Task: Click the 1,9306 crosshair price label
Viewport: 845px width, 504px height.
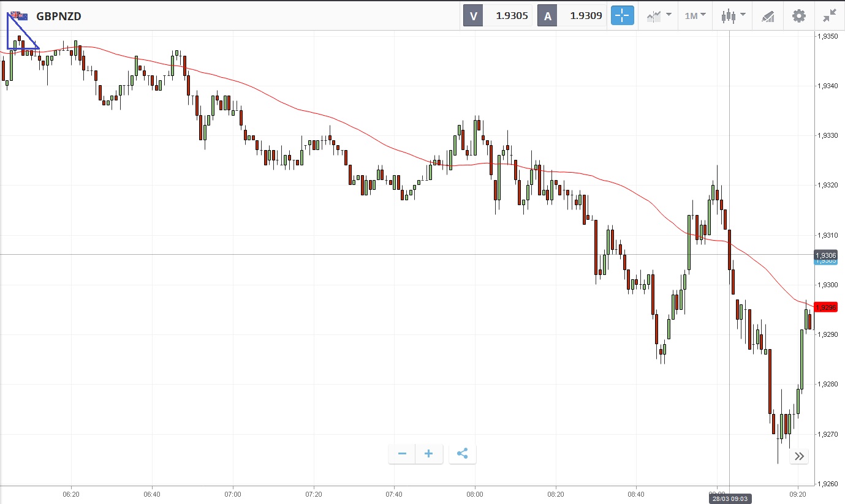Action: pos(826,254)
